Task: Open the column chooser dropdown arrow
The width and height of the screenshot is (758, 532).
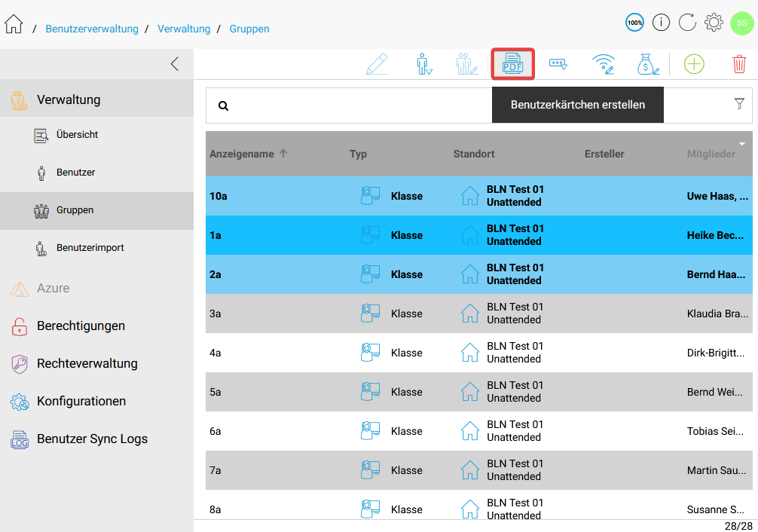Action: [x=742, y=144]
